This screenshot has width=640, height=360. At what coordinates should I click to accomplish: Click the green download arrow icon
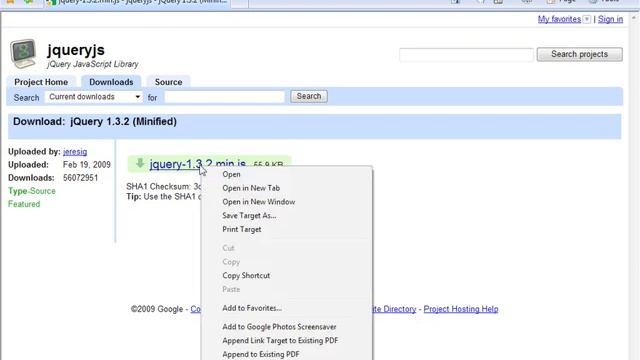tap(140, 163)
